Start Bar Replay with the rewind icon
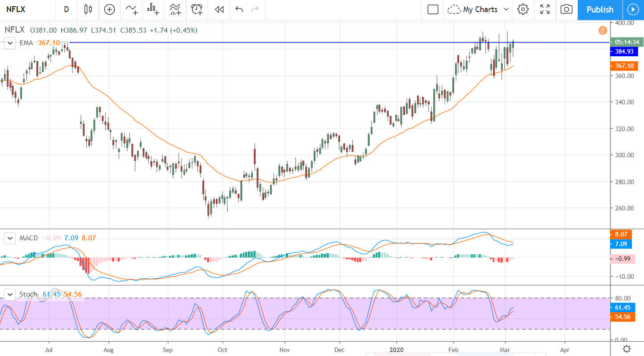The width and height of the screenshot is (644, 356). [x=219, y=9]
